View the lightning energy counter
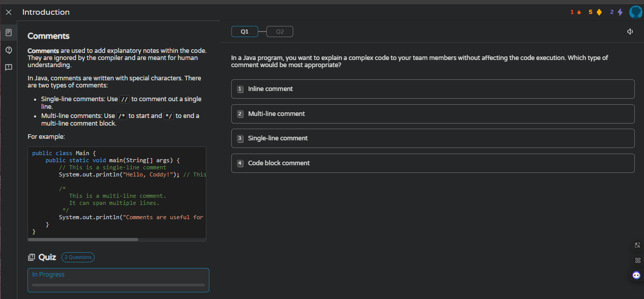The image size is (644, 299). (616, 12)
